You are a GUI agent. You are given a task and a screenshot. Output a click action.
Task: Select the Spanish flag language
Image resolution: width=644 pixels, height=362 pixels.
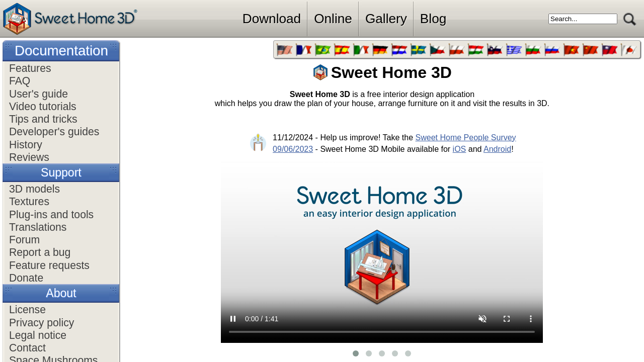pos(342,50)
